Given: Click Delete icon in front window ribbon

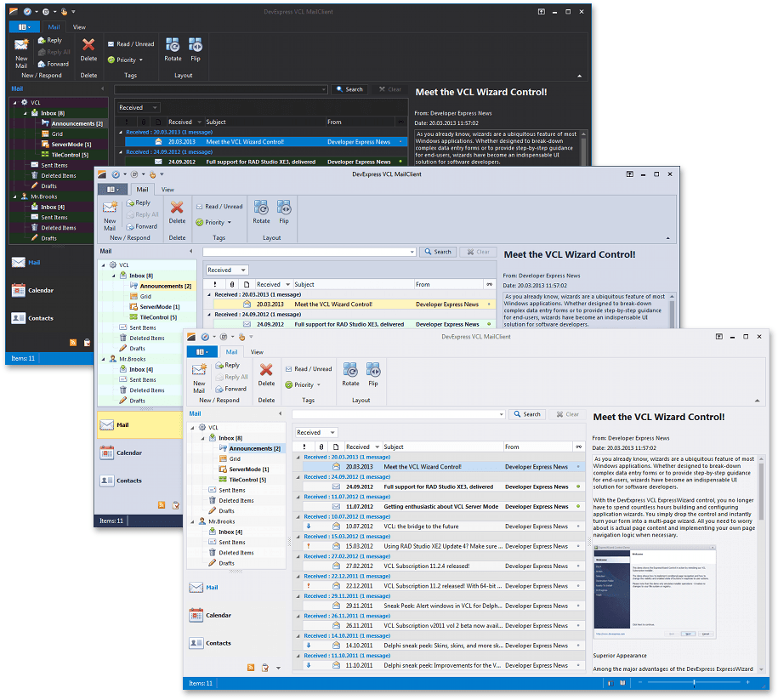Looking at the screenshot, I should pyautogui.click(x=266, y=370).
